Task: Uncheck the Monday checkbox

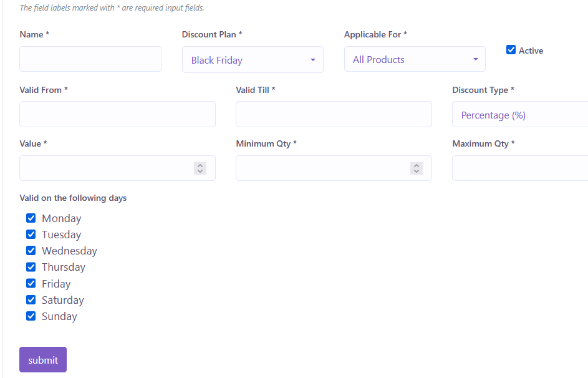Action: click(x=31, y=218)
